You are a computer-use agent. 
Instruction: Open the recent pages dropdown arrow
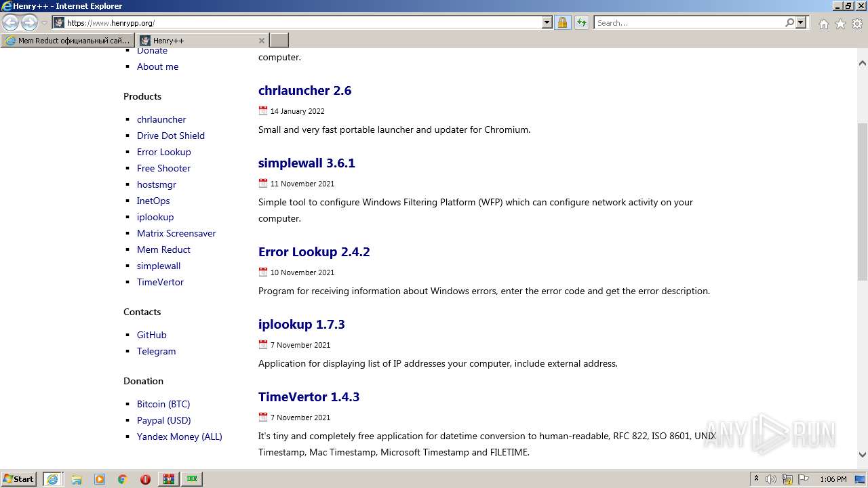coord(44,23)
